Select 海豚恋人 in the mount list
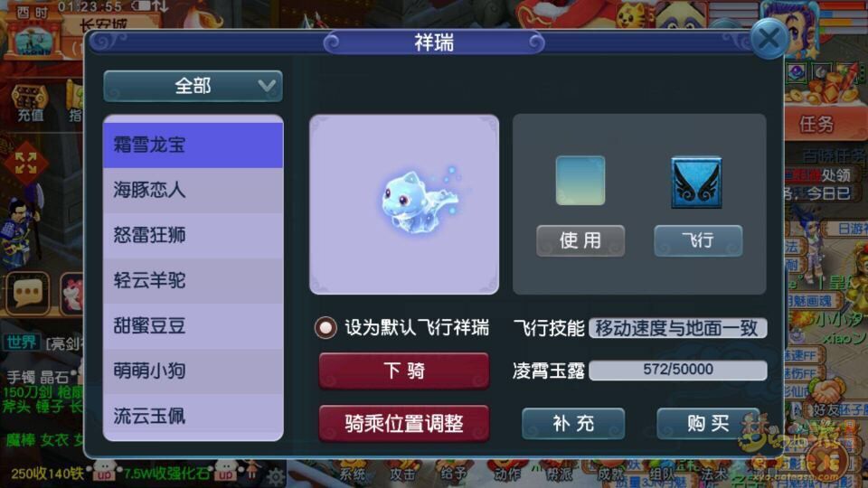 [x=193, y=190]
